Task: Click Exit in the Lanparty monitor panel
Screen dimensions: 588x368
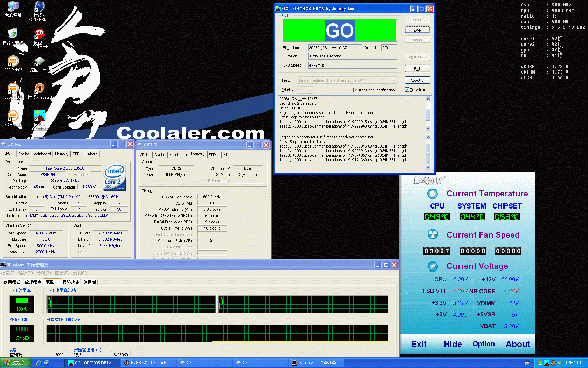Action: click(419, 344)
